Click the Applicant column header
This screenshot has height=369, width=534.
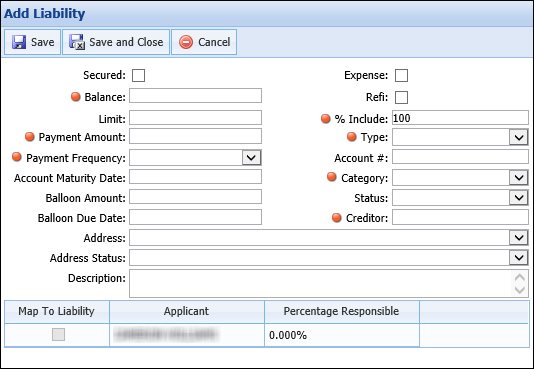point(187,311)
